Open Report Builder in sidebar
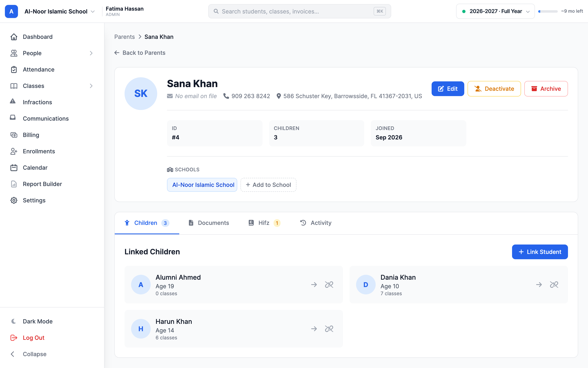This screenshot has width=588, height=368. [x=52, y=184]
